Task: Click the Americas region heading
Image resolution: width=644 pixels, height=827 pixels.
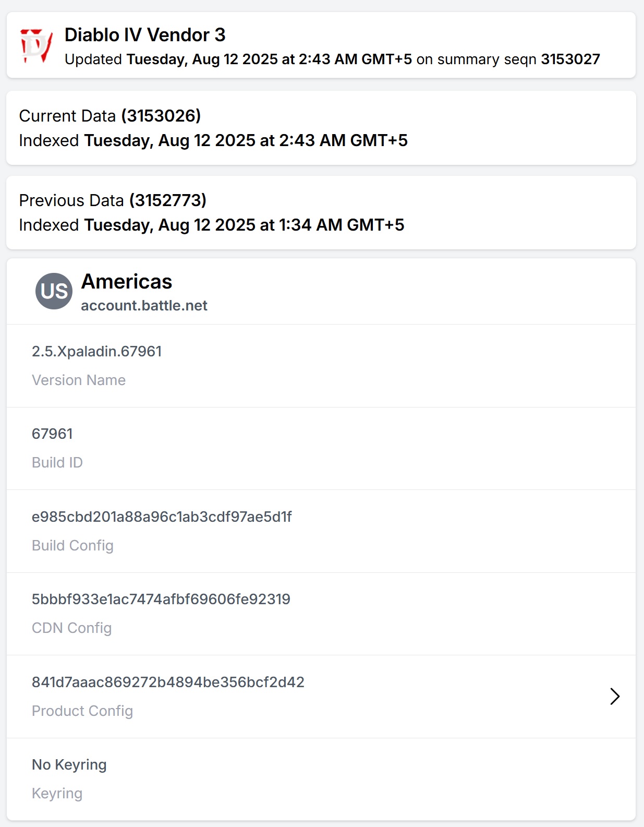Action: (x=127, y=282)
